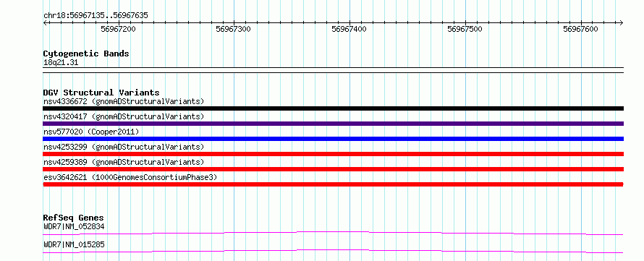Open variant label nsv577020 (Cooper2011)

click(x=91, y=132)
